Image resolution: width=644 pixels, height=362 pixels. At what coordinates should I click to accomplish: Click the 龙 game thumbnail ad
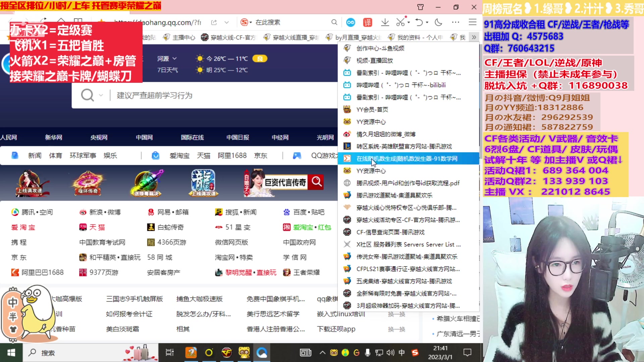click(204, 183)
